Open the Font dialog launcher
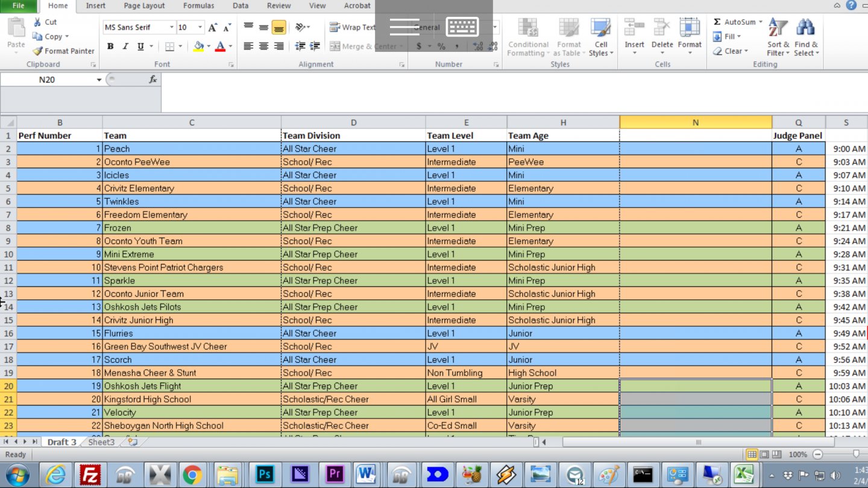 pyautogui.click(x=231, y=64)
